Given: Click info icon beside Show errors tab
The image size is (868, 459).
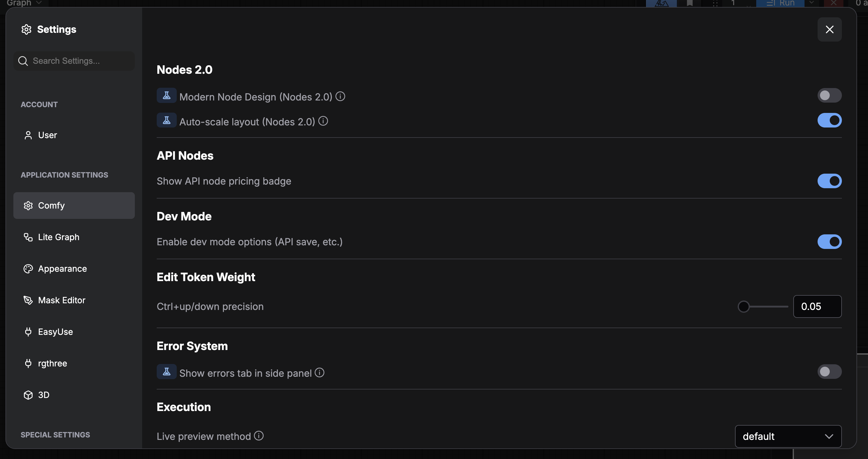Looking at the screenshot, I should coord(320,372).
